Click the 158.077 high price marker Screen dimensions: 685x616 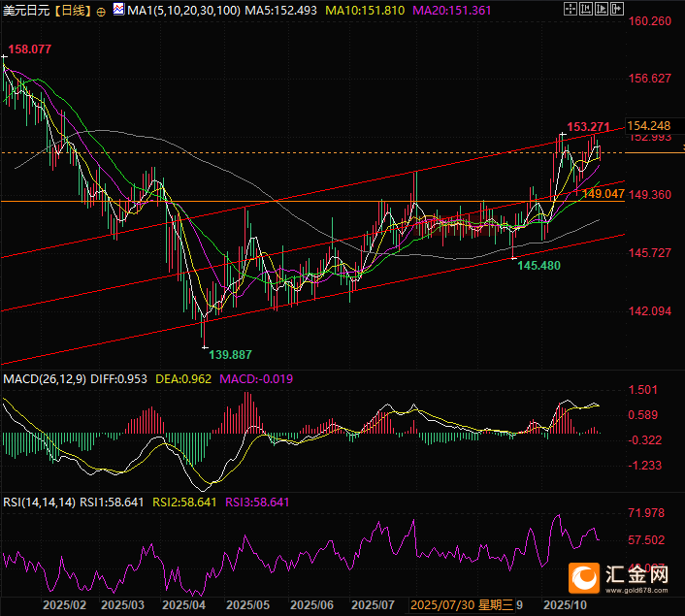pyautogui.click(x=29, y=49)
